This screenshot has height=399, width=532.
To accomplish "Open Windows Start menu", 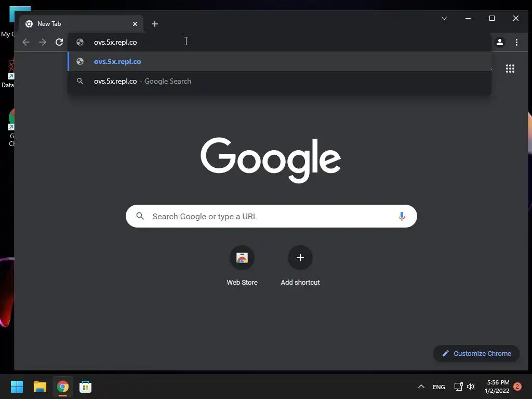I will point(17,387).
